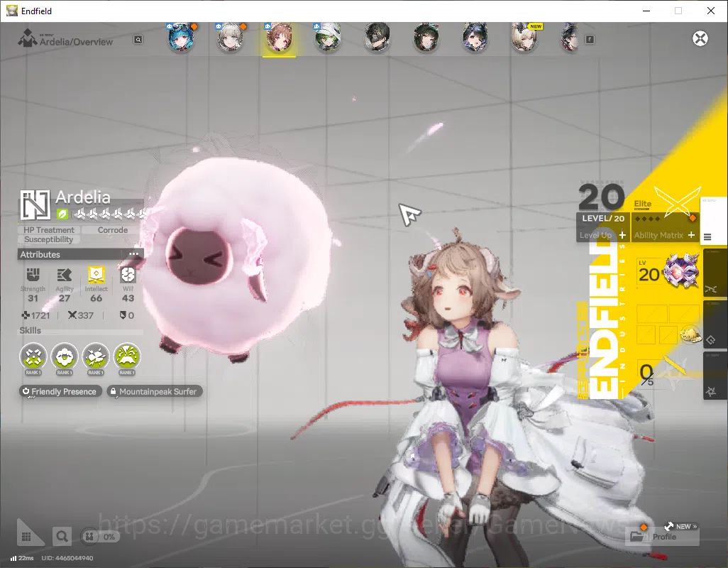The height and width of the screenshot is (568, 728).
Task: Click the Level Up plus button
Action: point(622,235)
